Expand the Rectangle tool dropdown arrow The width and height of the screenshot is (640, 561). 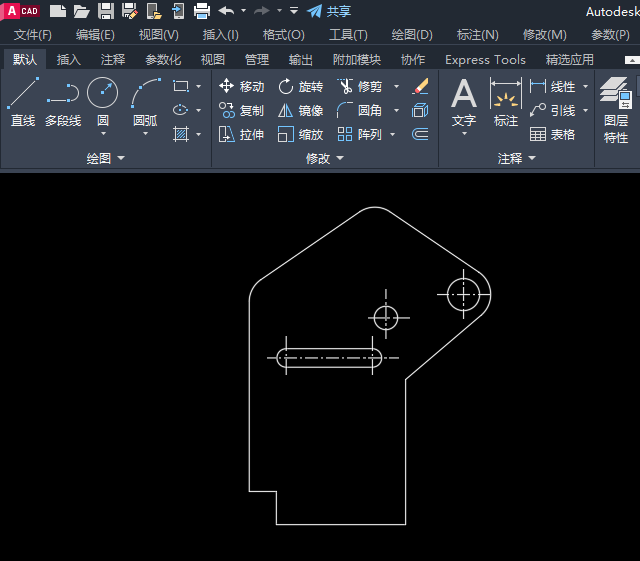199,87
